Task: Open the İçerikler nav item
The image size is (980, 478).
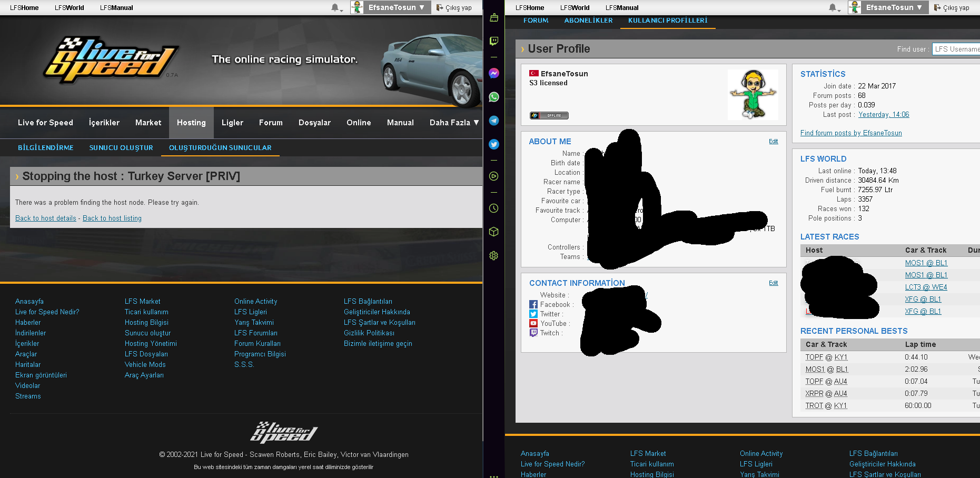Action: (104, 123)
